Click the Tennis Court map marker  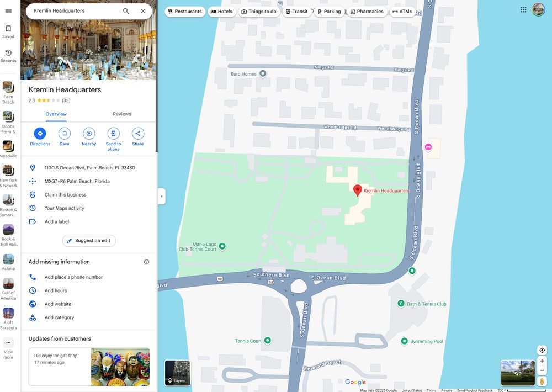pyautogui.click(x=268, y=340)
